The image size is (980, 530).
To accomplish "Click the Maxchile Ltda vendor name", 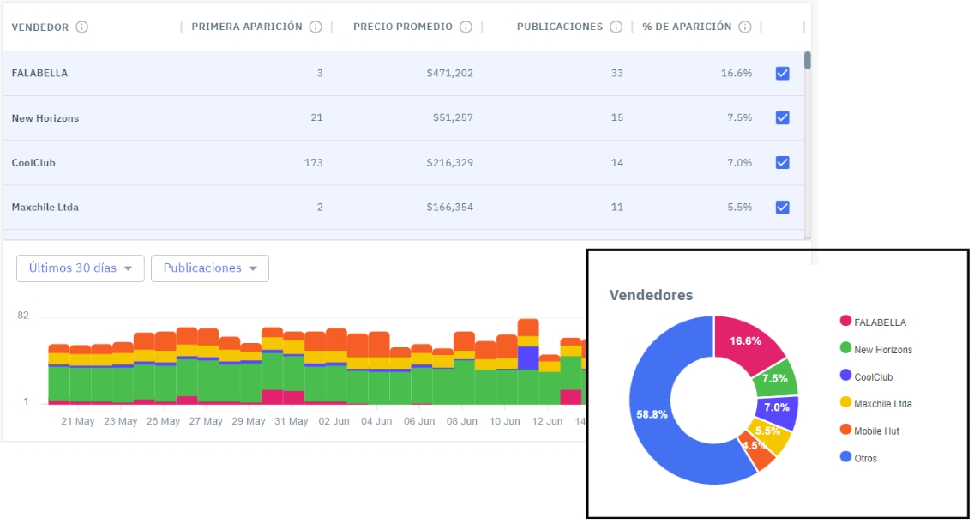I will tap(45, 207).
